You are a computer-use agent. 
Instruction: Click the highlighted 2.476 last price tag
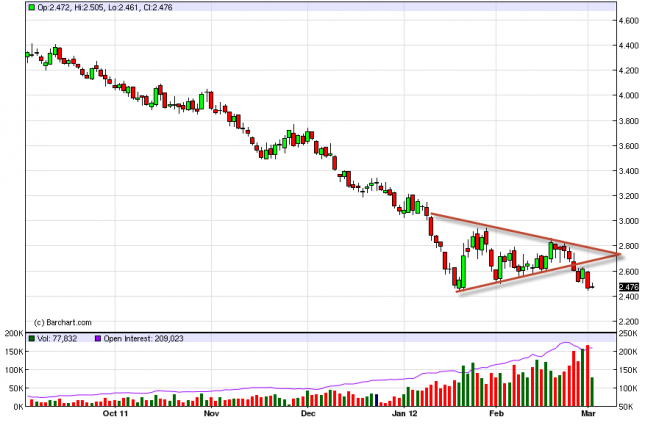pos(629,287)
